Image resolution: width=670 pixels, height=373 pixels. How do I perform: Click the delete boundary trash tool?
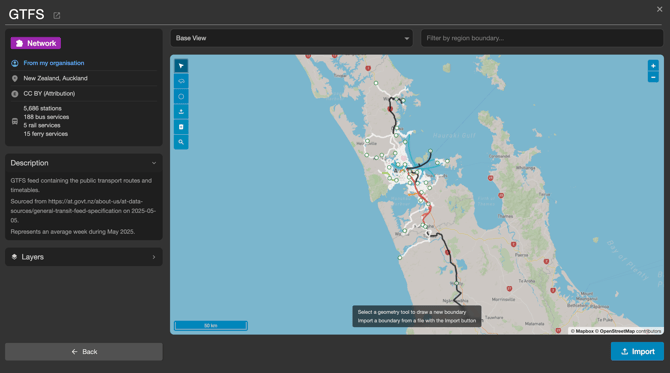click(x=181, y=127)
